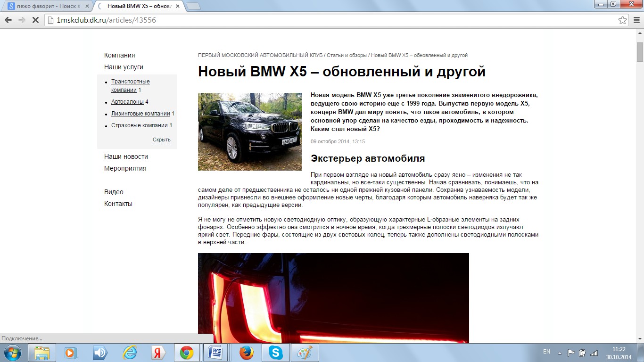Open 'Наши новости' in the sidebar

[x=126, y=156]
